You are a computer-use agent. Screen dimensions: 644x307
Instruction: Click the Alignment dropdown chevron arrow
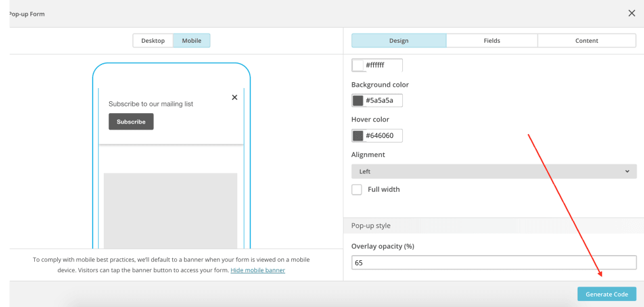[627, 172]
